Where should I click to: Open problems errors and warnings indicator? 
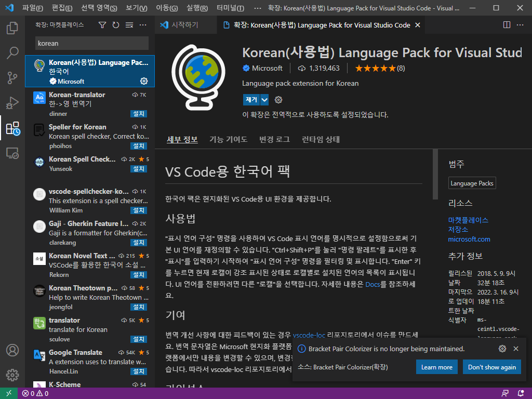[x=35, y=394]
